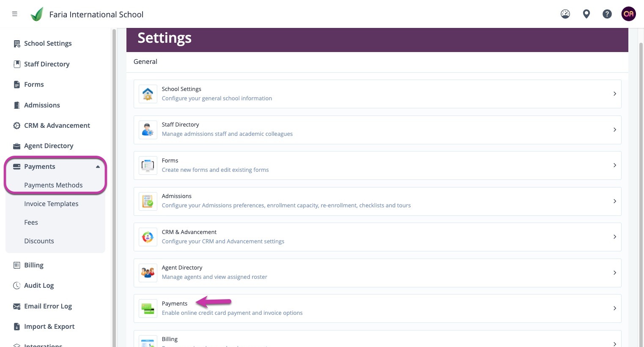Click the Email Error Log envelope icon

pyautogui.click(x=17, y=306)
